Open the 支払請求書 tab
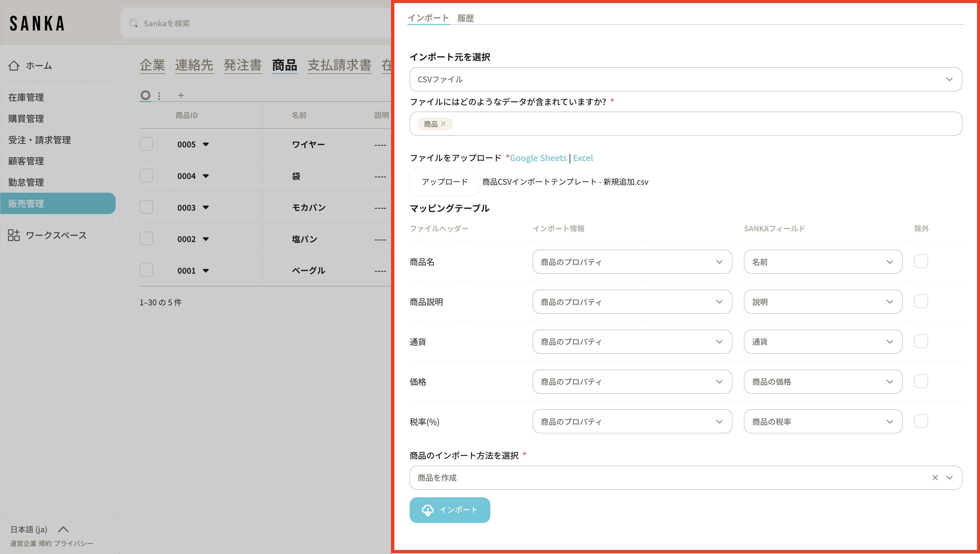Viewport: 980px width, 554px height. 339,65
